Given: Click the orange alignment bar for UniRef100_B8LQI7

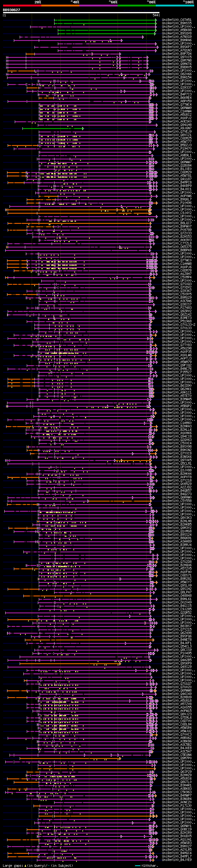Looking at the screenshot, I should (79, 223).
